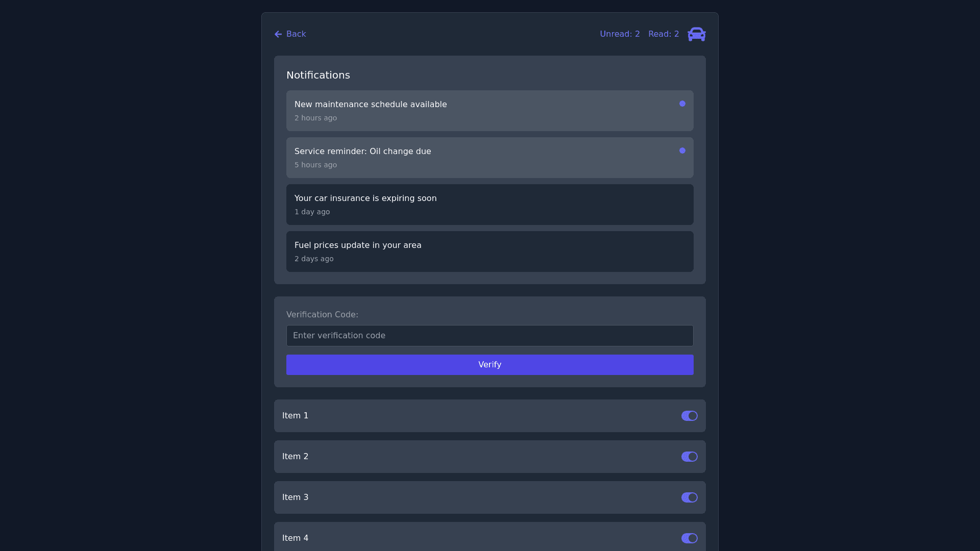The image size is (980, 551).
Task: Disable the Item 2 switch
Action: [689, 457]
